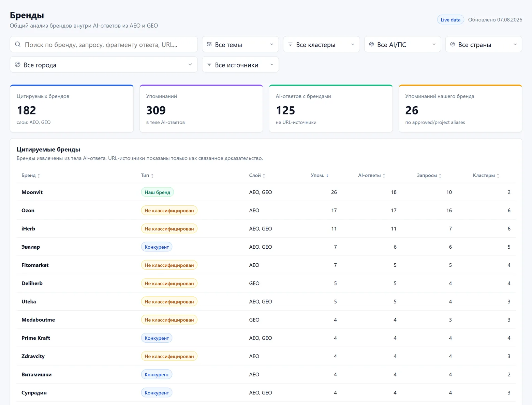Open the Витамишки brand row

pyautogui.click(x=266, y=374)
